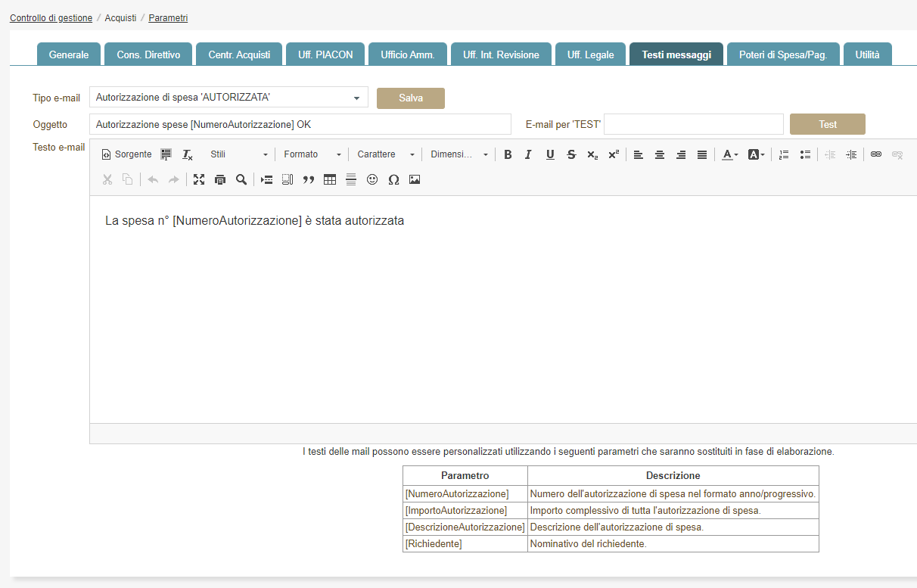Apply italic formatting to text
Screen dimensions: 917x588
(528, 154)
